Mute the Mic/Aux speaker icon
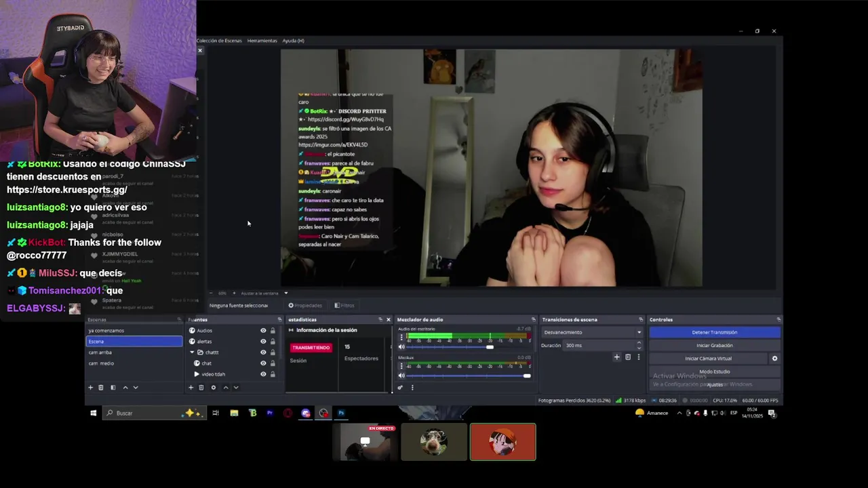The height and width of the screenshot is (488, 868). (401, 375)
